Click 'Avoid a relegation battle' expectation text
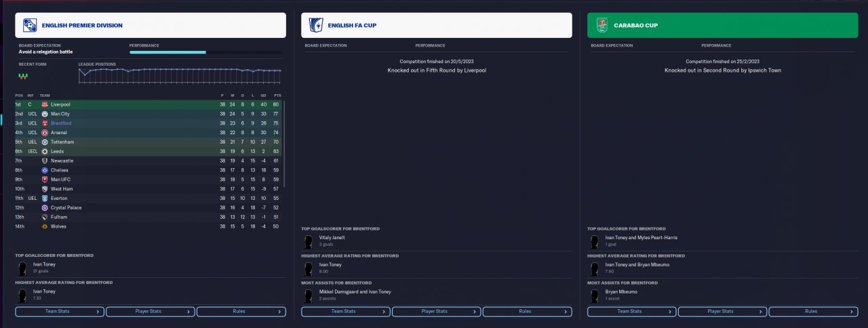 (x=46, y=52)
